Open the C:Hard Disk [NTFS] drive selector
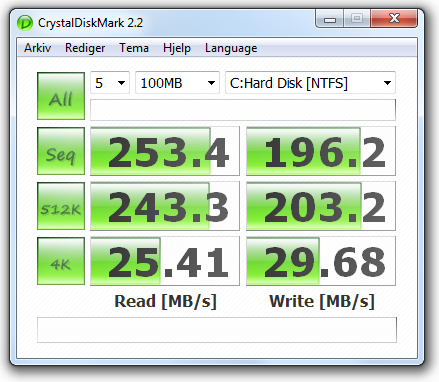 tap(310, 83)
